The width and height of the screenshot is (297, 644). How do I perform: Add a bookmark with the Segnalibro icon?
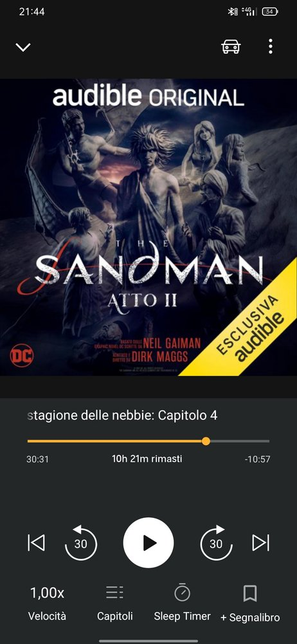pyautogui.click(x=250, y=593)
